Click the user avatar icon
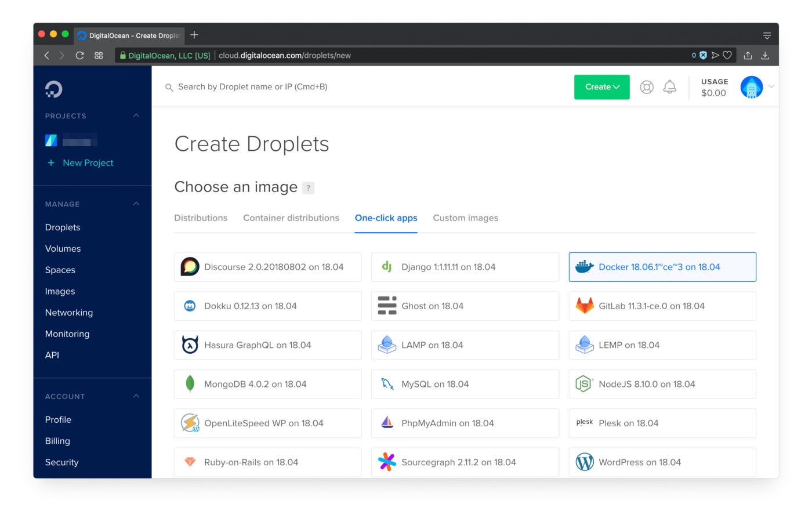Image resolution: width=812 pixels, height=522 pixels. click(x=752, y=88)
